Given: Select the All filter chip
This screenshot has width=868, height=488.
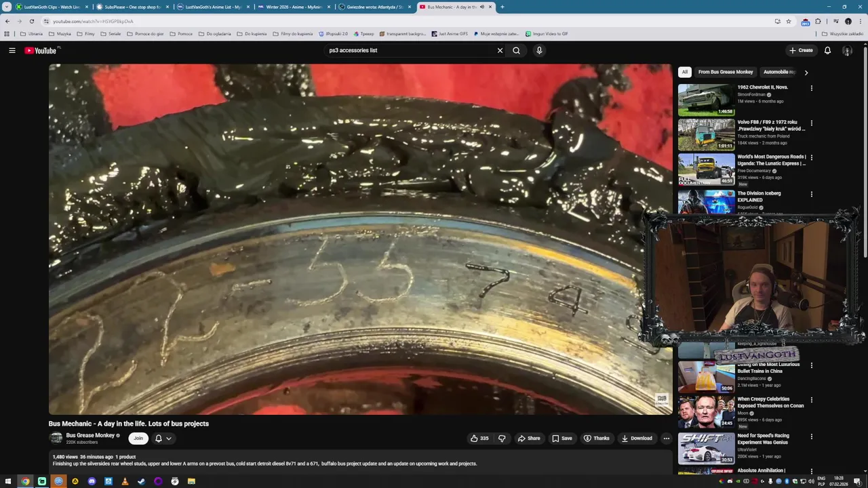Looking at the screenshot, I should (x=685, y=72).
